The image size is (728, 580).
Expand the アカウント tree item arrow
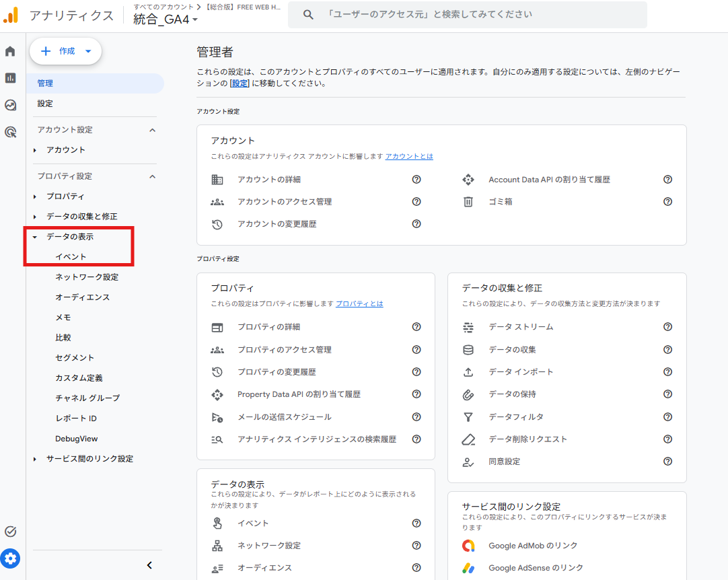pyautogui.click(x=35, y=150)
